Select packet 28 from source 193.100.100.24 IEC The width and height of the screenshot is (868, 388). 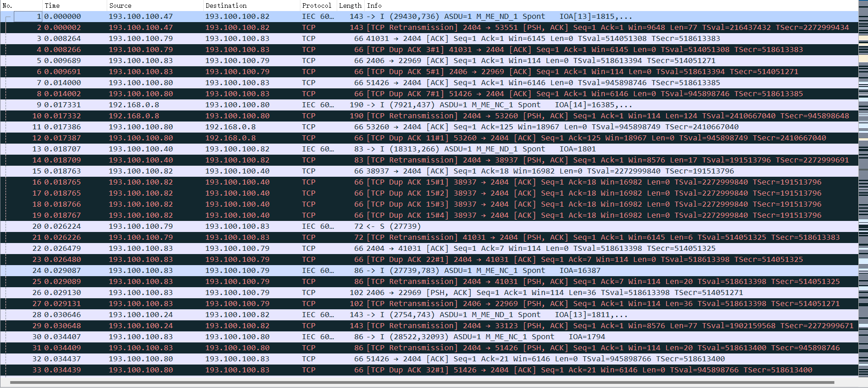[429, 315]
